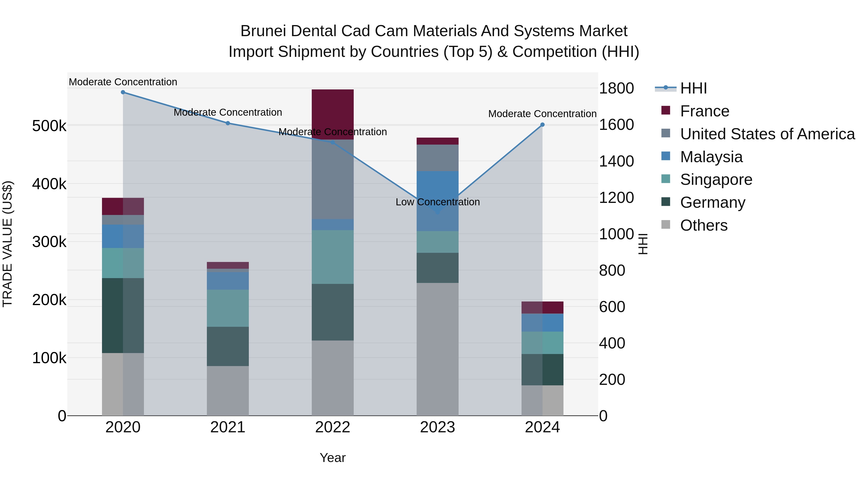The image size is (868, 488).
Task: Click the 500k y-axis tick label
Action: pyautogui.click(x=49, y=126)
